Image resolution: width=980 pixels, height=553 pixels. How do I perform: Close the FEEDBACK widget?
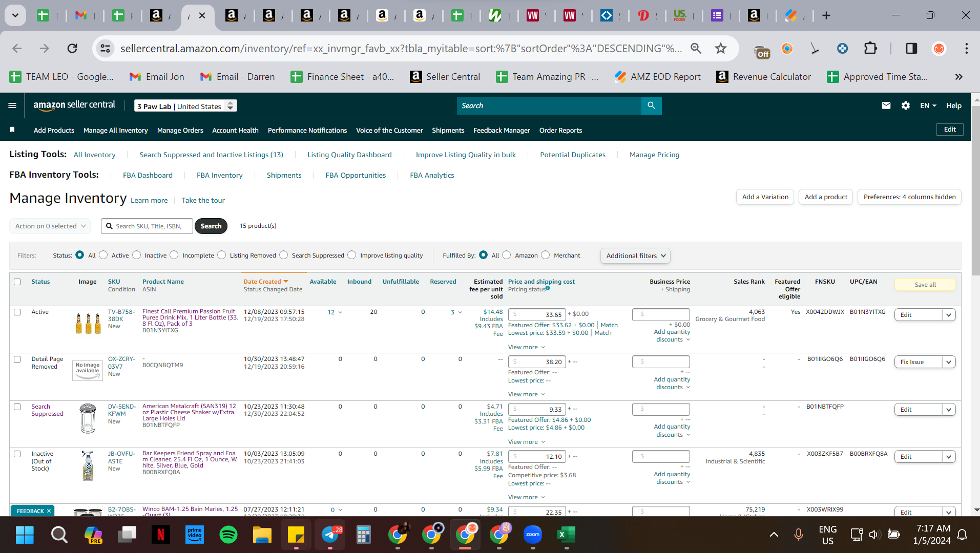tap(49, 511)
